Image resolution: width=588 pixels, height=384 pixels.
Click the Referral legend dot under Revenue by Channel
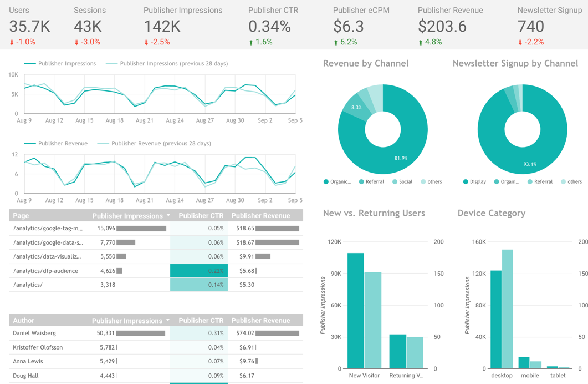click(361, 181)
